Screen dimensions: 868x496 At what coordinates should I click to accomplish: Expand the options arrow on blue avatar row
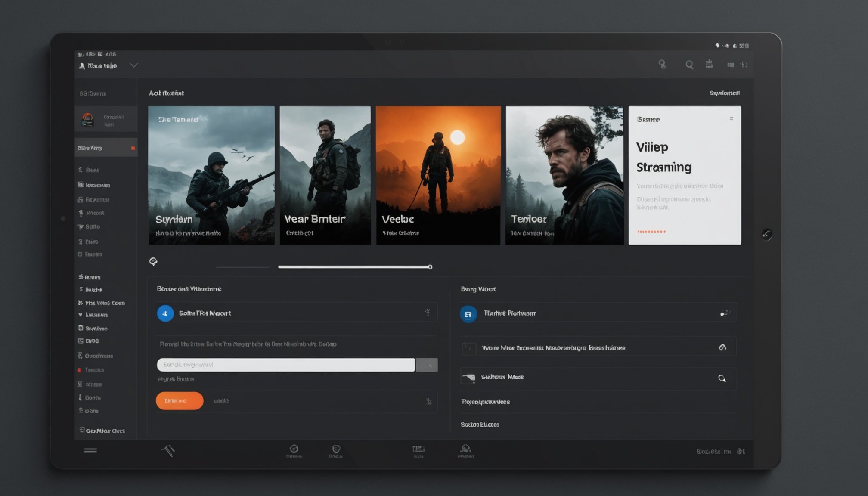click(428, 312)
